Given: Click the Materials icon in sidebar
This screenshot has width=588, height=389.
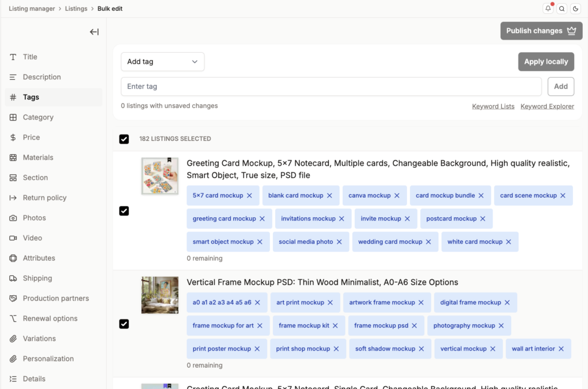Looking at the screenshot, I should [13, 157].
